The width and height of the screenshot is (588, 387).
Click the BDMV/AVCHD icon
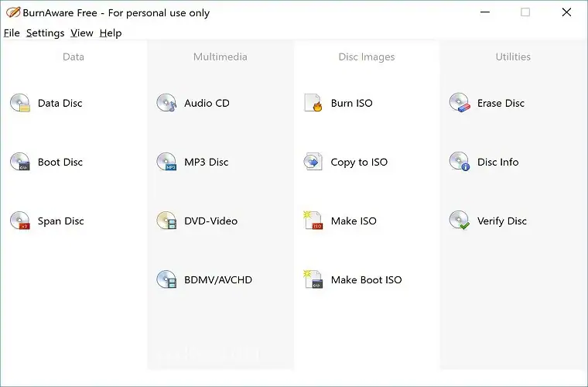pos(166,279)
